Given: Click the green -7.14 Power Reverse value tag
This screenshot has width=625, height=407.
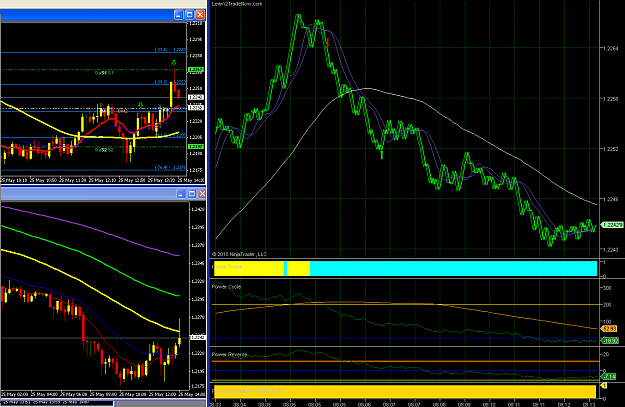Looking at the screenshot, I should 608,376.
